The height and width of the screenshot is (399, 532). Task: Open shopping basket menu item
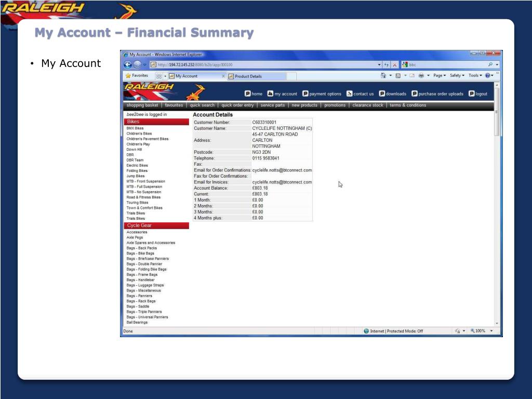[x=142, y=105]
